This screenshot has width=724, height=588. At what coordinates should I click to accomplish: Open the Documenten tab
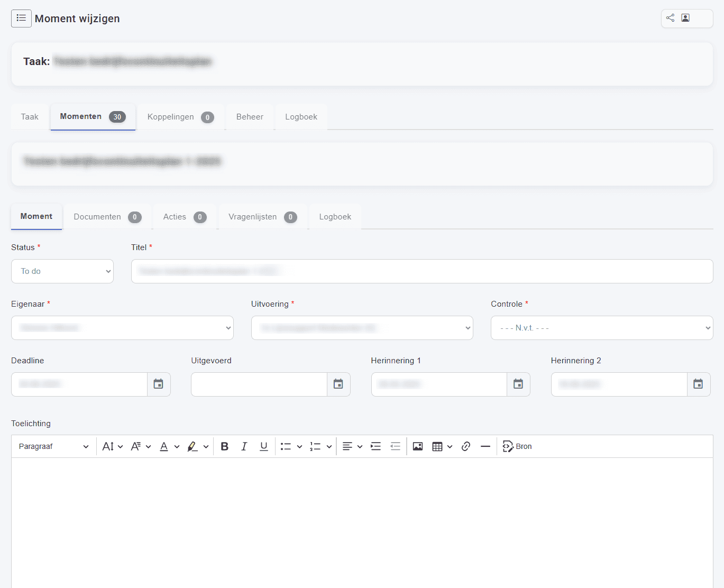coord(107,217)
